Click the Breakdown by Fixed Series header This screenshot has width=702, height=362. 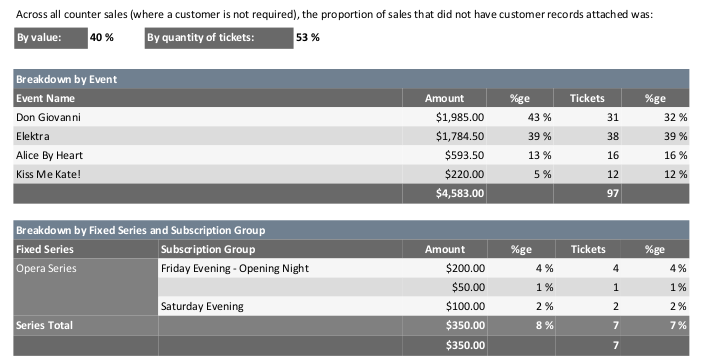tap(351, 230)
